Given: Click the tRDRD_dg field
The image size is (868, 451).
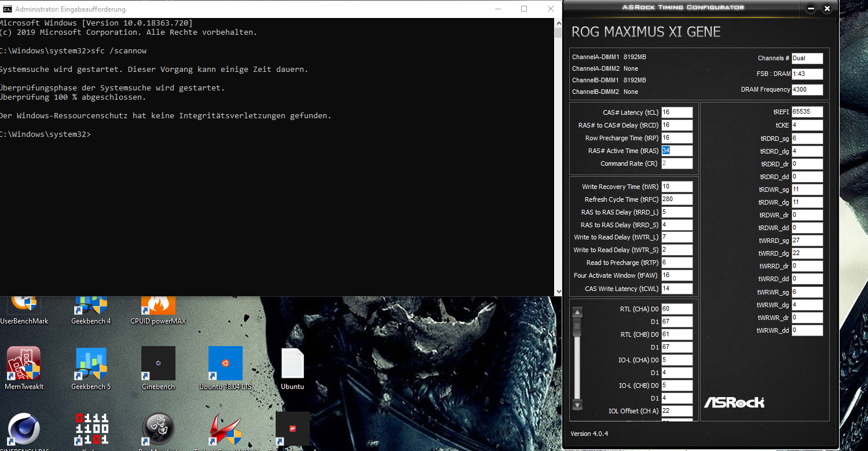Looking at the screenshot, I should pyautogui.click(x=807, y=151).
